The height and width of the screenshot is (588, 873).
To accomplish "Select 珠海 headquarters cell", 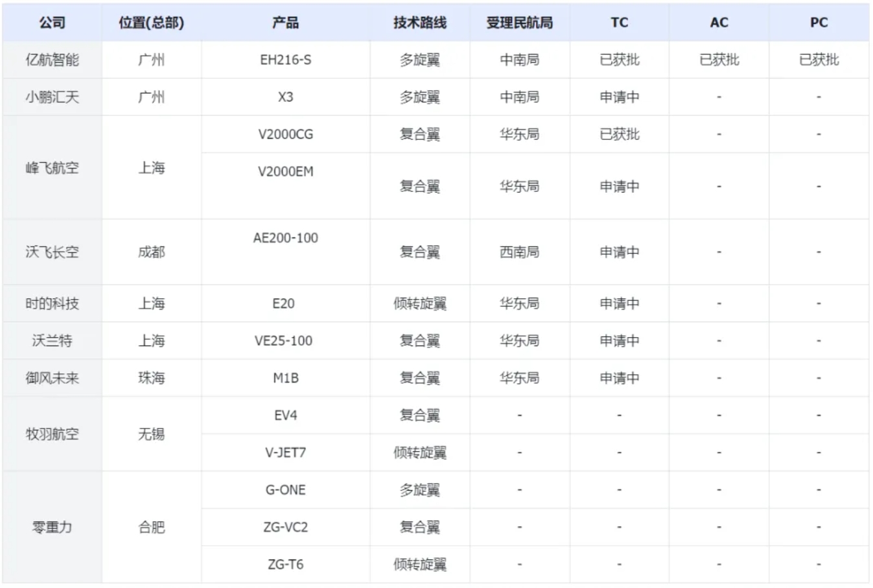I will coord(152,378).
